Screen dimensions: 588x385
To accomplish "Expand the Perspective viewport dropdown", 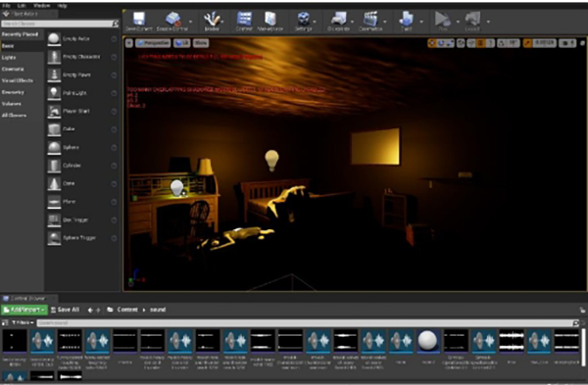I will pyautogui.click(x=153, y=43).
